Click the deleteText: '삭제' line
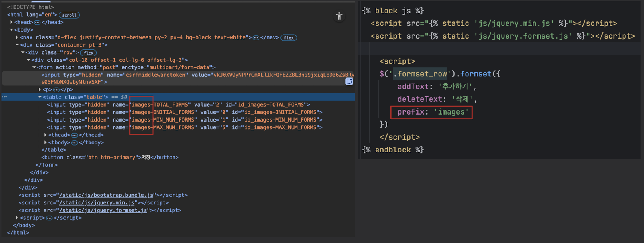The image size is (644, 243). point(437,99)
